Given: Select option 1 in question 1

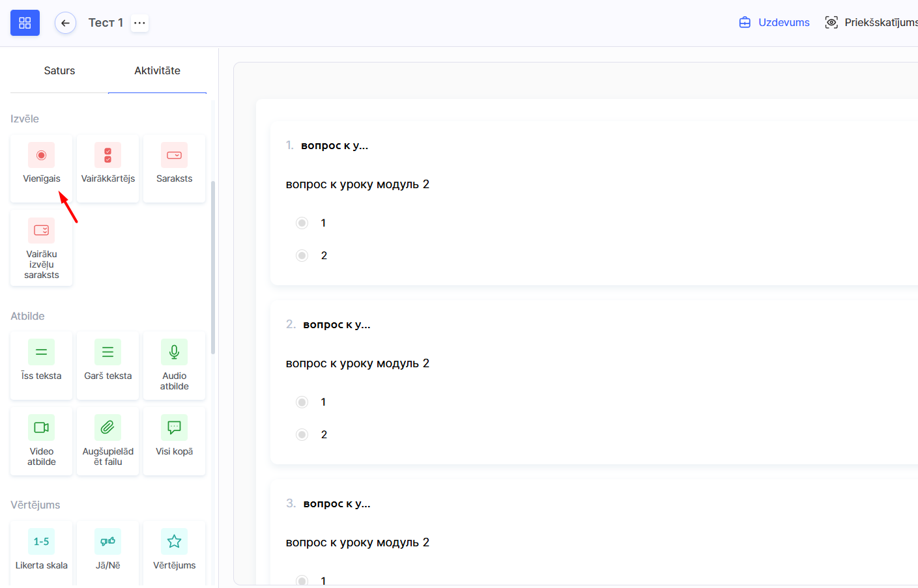Looking at the screenshot, I should pos(302,223).
